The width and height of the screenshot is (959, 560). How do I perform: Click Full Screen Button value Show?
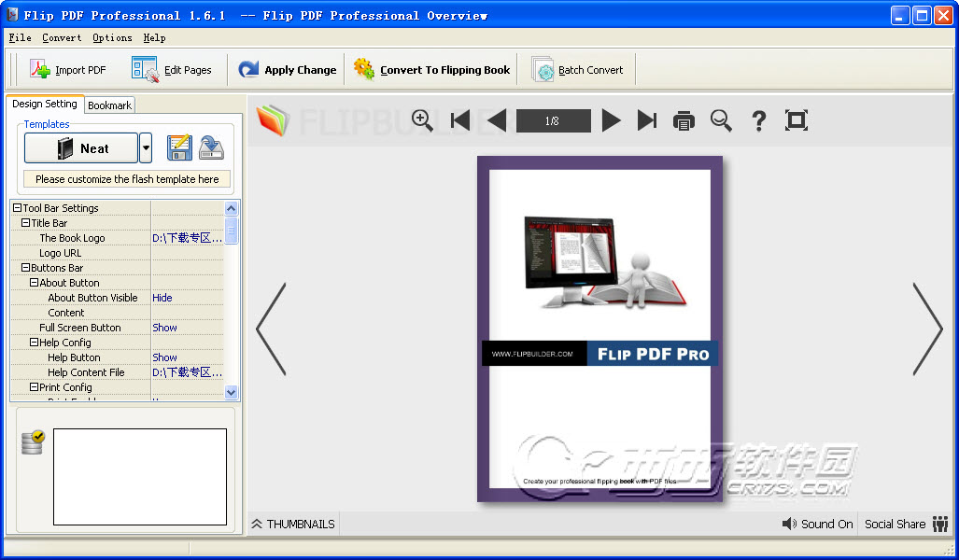click(x=164, y=328)
